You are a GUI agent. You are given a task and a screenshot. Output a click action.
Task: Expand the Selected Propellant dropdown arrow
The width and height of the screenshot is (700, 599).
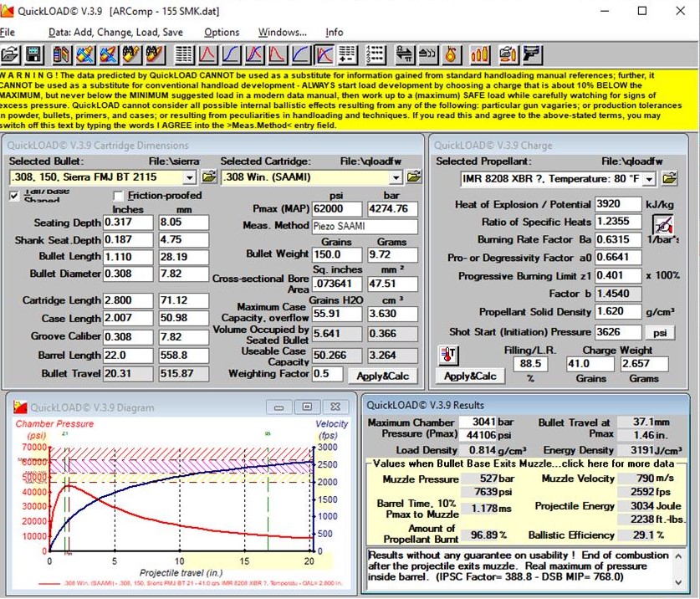click(x=650, y=179)
